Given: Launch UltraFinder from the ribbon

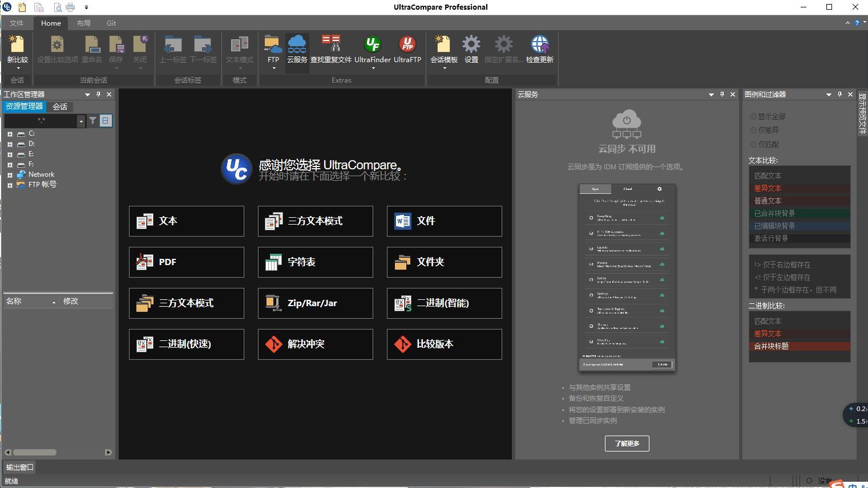Looking at the screenshot, I should point(373,46).
